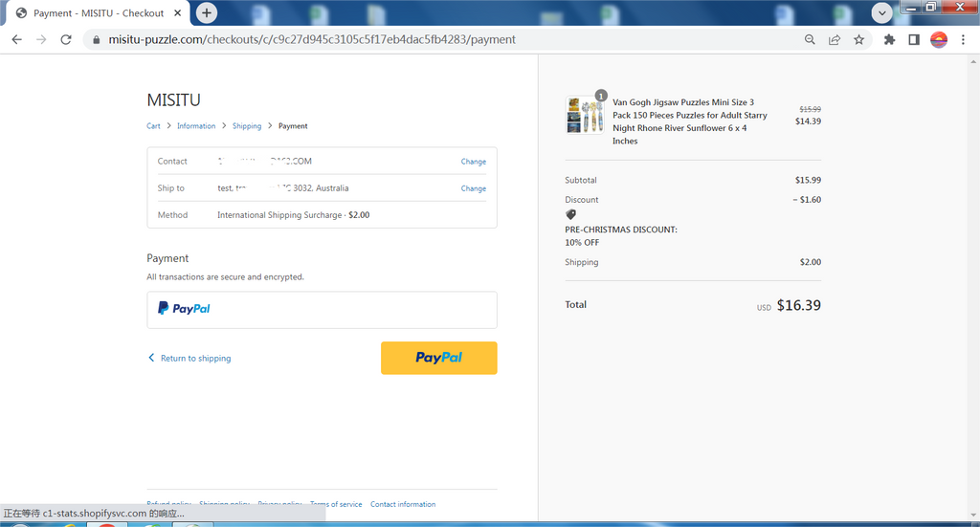The image size is (980, 527).
Task: Open the Extensions puzzle-piece icon
Action: pos(889,39)
